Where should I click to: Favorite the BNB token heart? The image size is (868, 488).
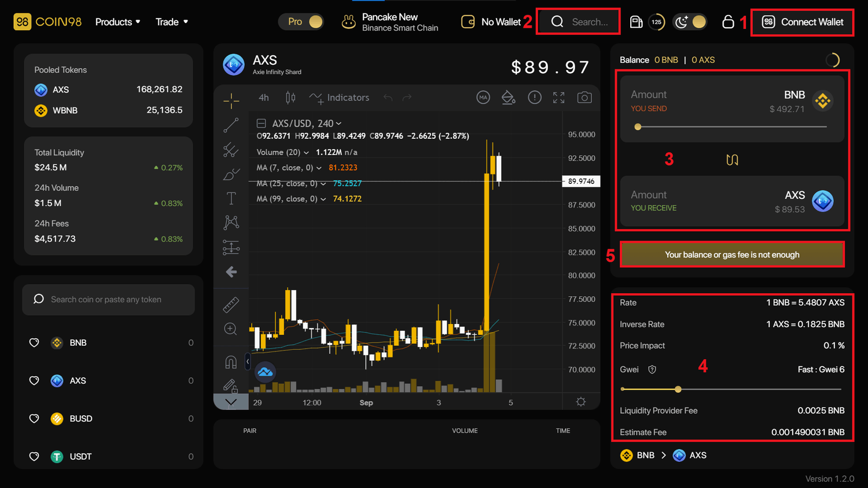click(x=34, y=343)
